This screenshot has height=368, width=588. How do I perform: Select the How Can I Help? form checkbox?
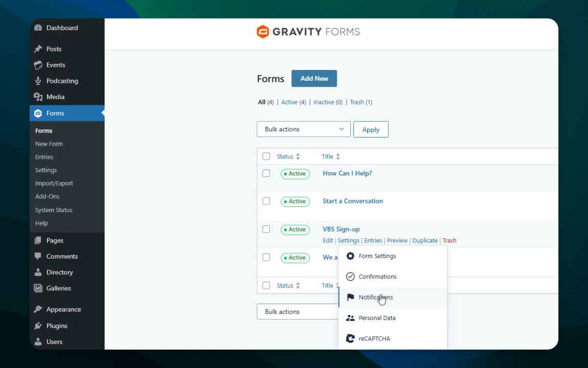pyautogui.click(x=266, y=173)
